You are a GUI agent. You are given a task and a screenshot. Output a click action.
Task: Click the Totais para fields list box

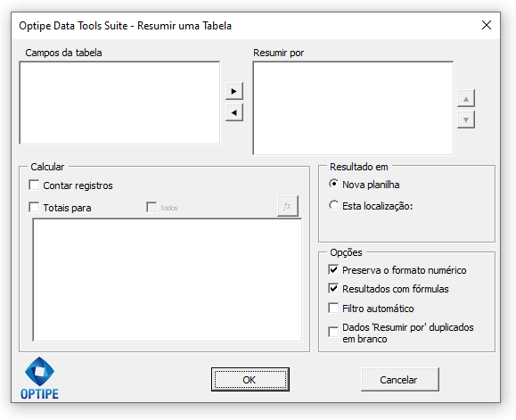pos(168,280)
